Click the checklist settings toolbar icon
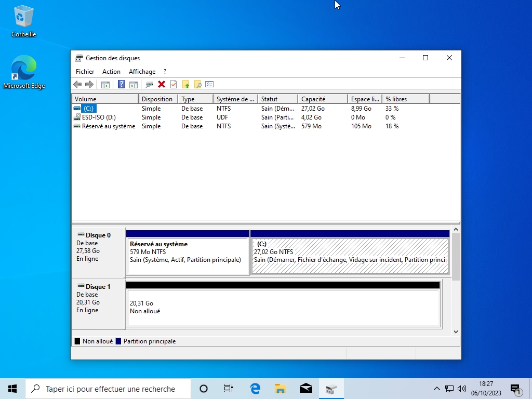Viewport: 532px width, 399px height. (209, 84)
